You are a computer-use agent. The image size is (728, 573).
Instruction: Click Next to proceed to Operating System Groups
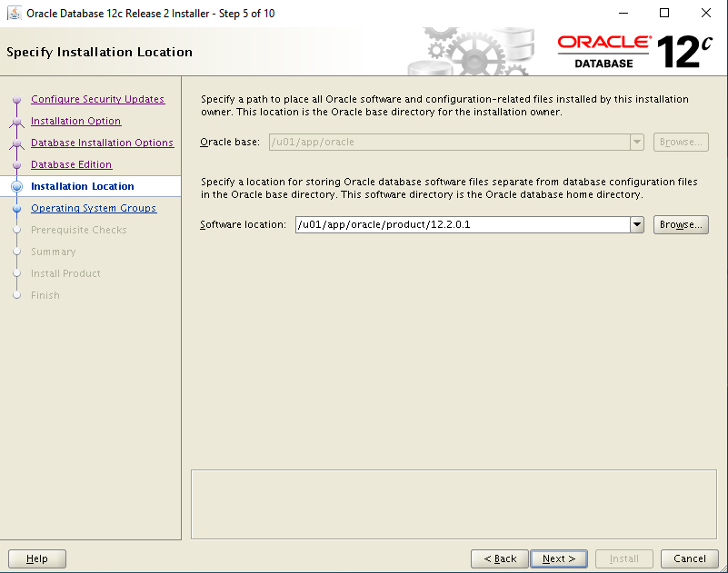[558, 558]
